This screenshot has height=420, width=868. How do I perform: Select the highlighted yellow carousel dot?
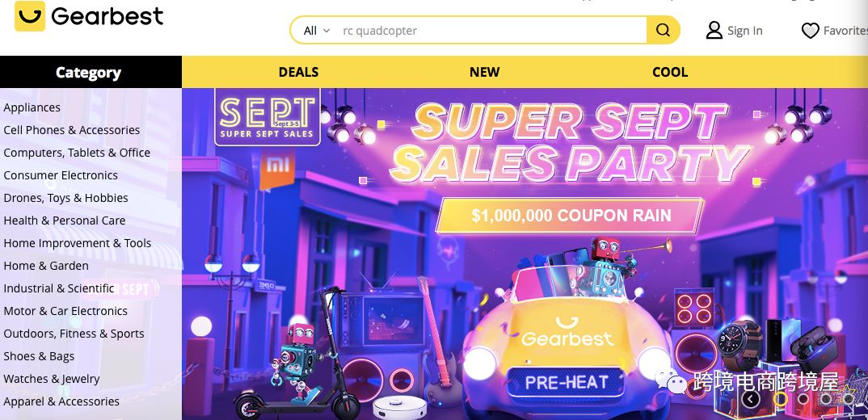tap(781, 398)
